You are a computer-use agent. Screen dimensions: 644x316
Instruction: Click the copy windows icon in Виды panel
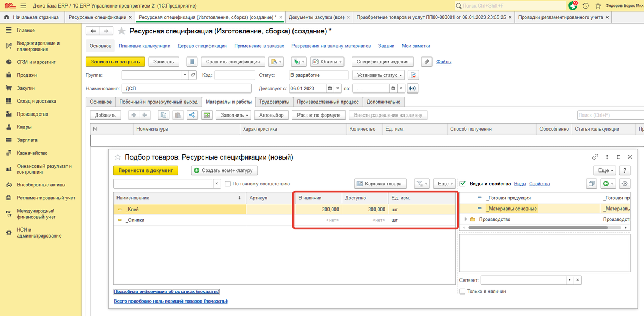pos(591,184)
